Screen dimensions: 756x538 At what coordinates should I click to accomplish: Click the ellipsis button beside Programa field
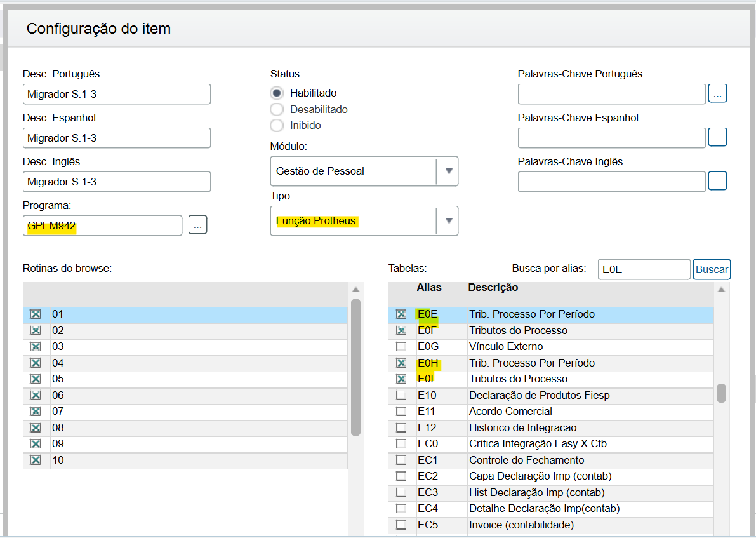[x=198, y=225]
